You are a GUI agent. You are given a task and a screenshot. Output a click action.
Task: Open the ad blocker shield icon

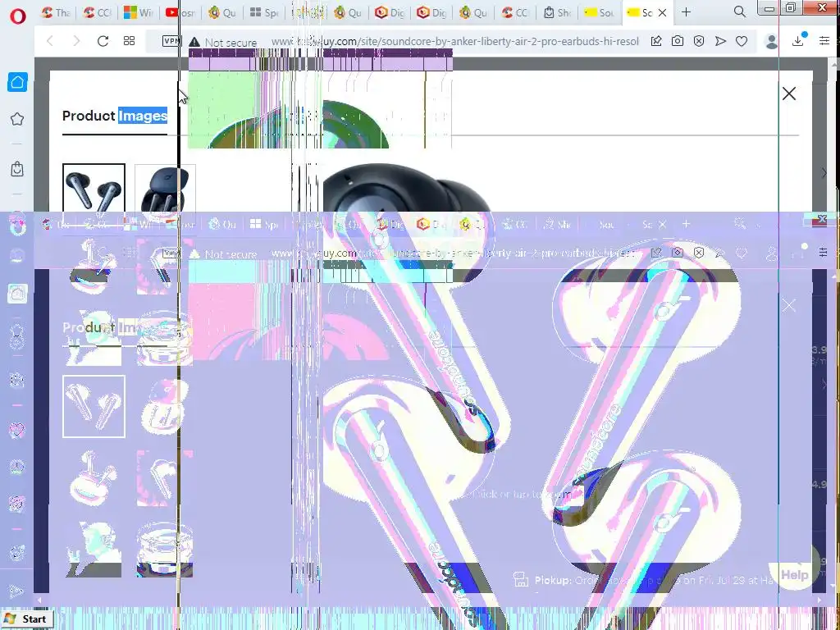click(x=699, y=41)
